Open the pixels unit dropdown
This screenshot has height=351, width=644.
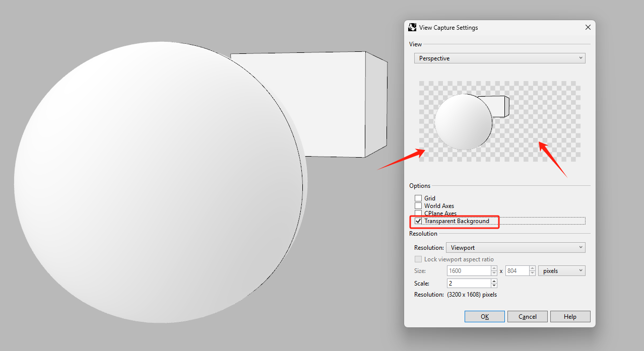coord(561,271)
